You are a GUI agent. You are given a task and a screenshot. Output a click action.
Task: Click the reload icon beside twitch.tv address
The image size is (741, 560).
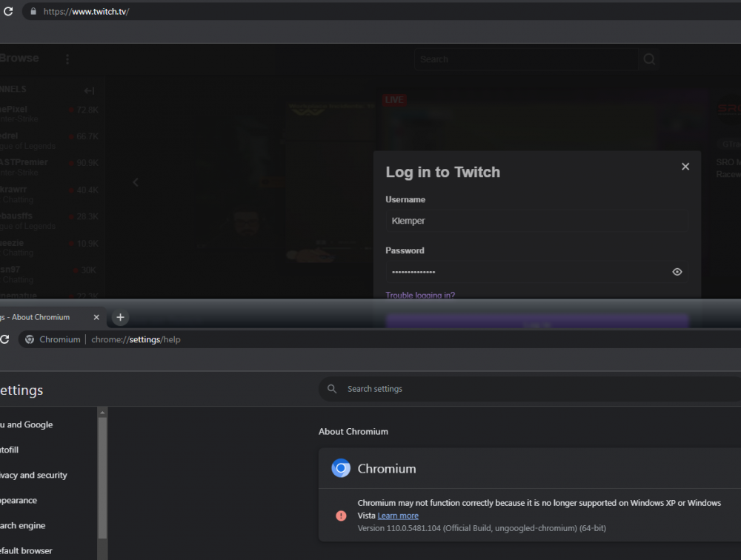tap(6, 12)
